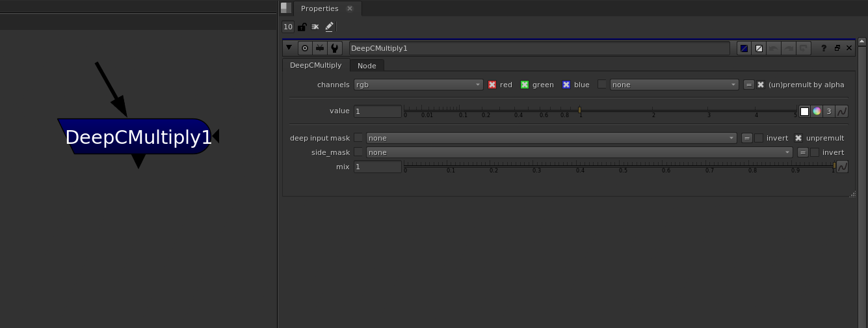868x328 pixels.
Task: Open the color wheel for value
Action: [817, 111]
